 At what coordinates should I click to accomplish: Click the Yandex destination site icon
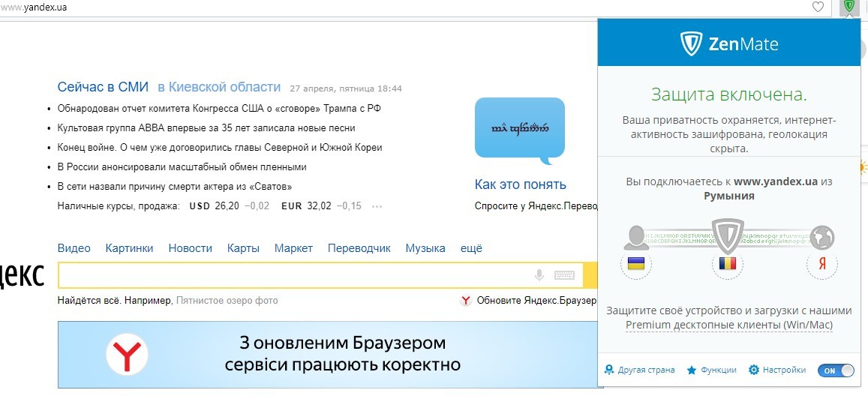click(822, 264)
